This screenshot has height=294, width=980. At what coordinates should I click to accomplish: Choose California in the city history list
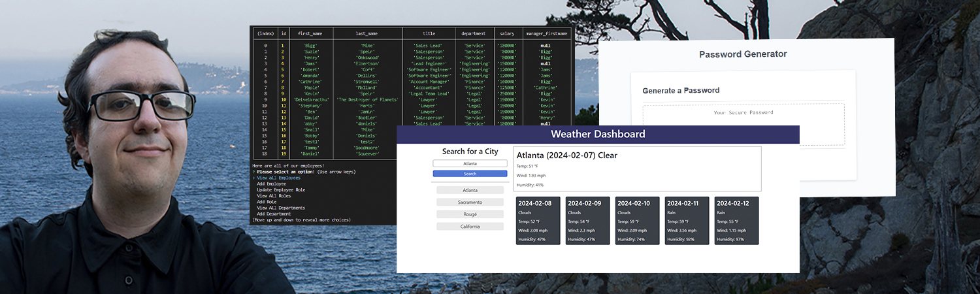[x=470, y=227]
